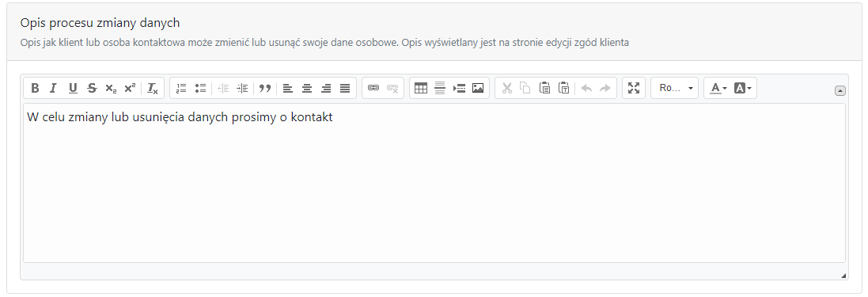Toggle superscript formatting
This screenshot has width=868, height=297.
pyautogui.click(x=130, y=88)
